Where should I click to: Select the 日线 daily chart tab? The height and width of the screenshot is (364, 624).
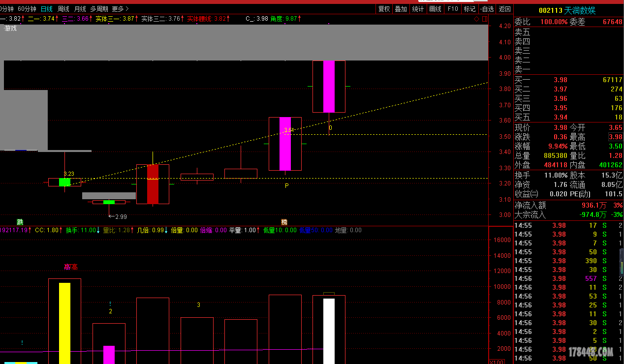pyautogui.click(x=47, y=9)
